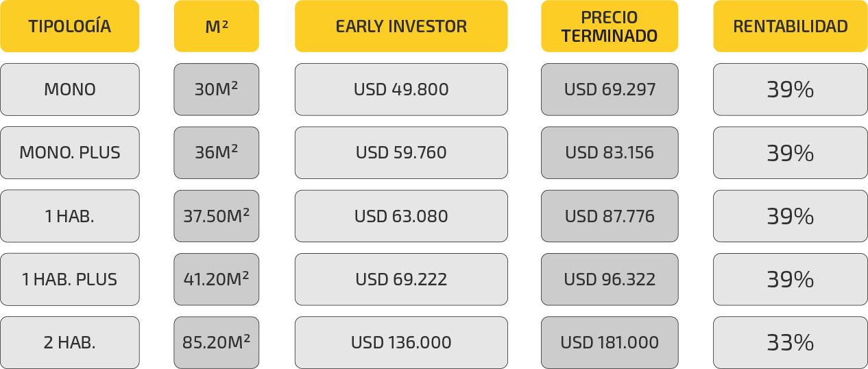Viewport: 868px width, 369px height.
Task: Select the PRECIO TERMINADO header
Action: tap(609, 26)
